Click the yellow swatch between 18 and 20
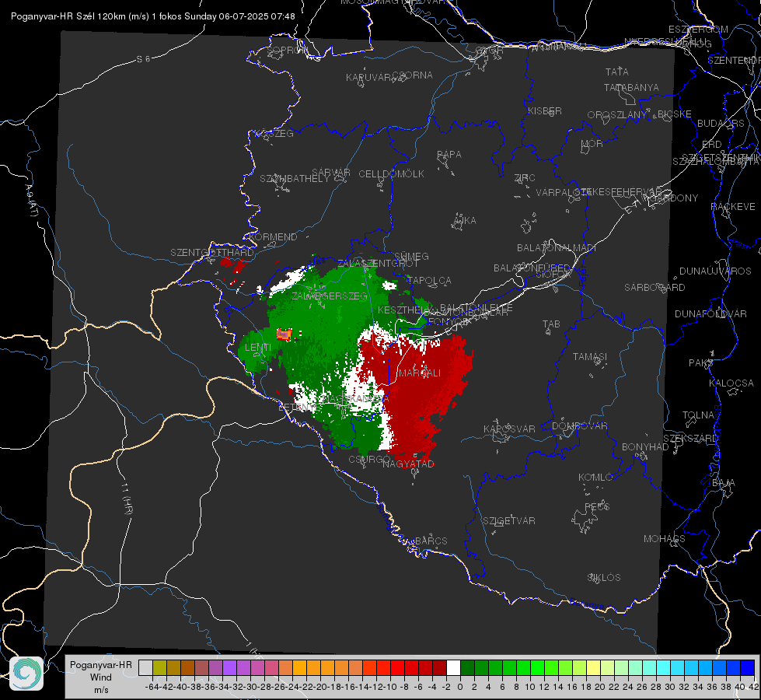This screenshot has width=761, height=700. tap(594, 667)
